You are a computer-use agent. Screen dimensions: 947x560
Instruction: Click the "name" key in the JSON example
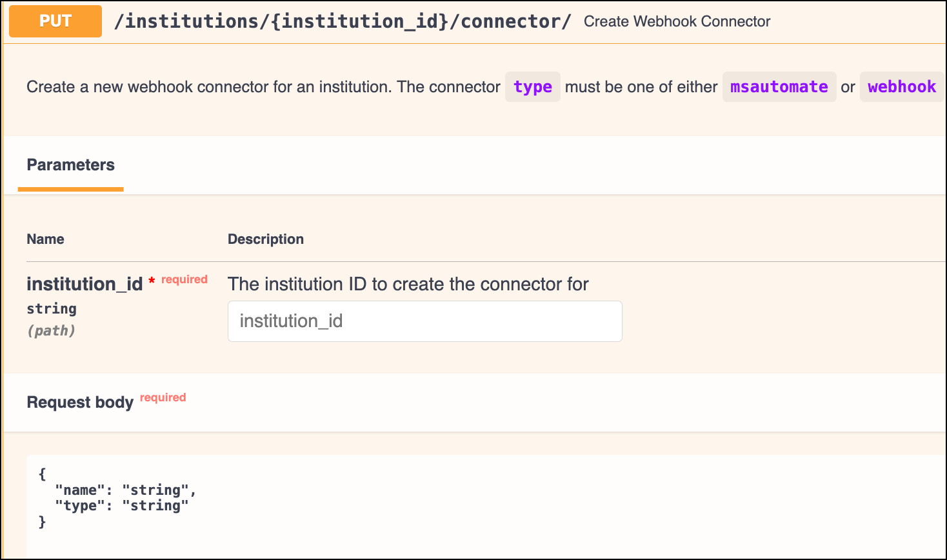point(80,490)
